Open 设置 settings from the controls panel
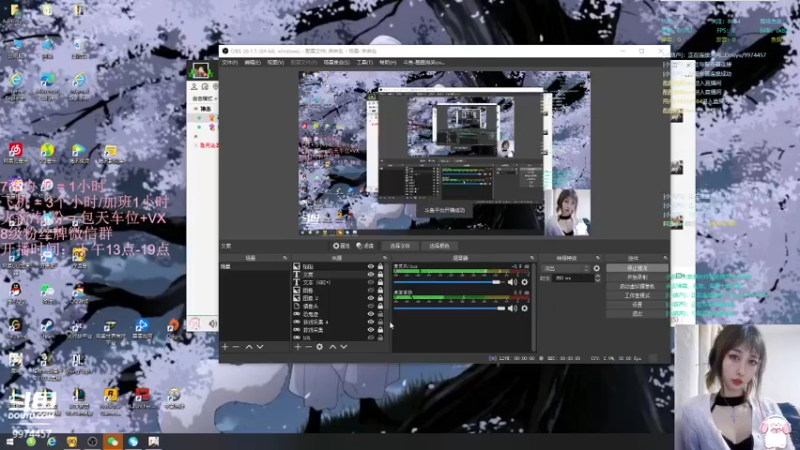Screen dimensions: 800x450 [x=637, y=305]
